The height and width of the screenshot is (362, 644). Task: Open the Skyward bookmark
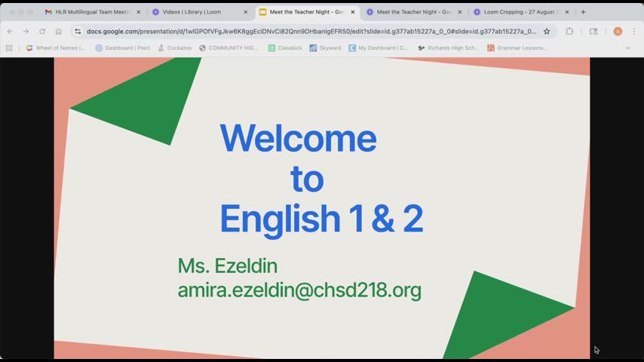point(325,48)
